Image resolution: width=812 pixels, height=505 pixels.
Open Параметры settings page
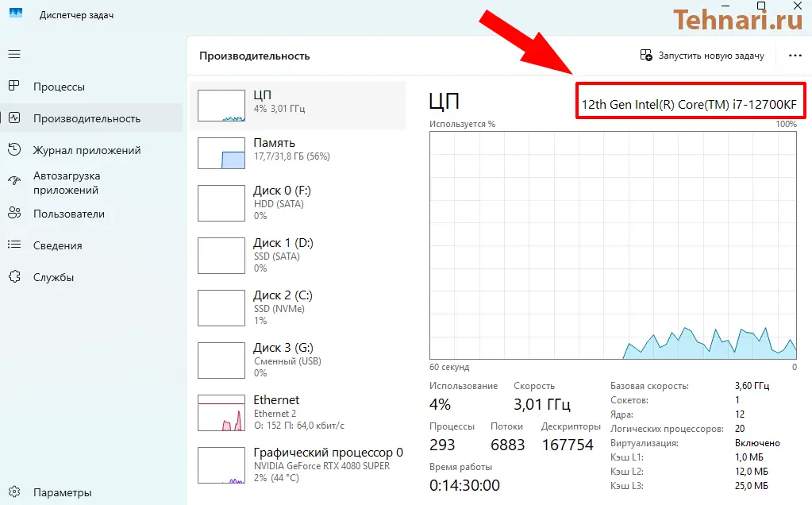pos(91,492)
